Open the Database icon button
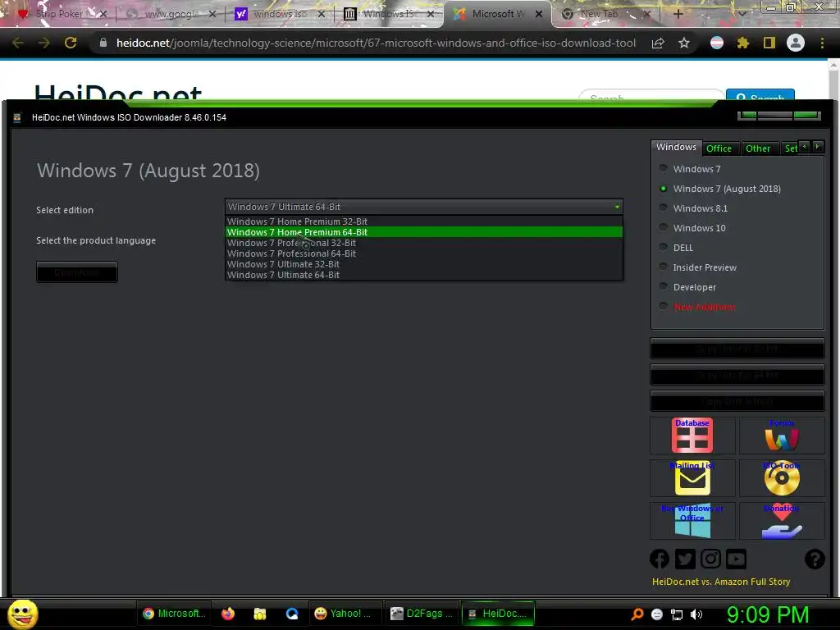Image resolution: width=840 pixels, height=630 pixels. pyautogui.click(x=692, y=436)
